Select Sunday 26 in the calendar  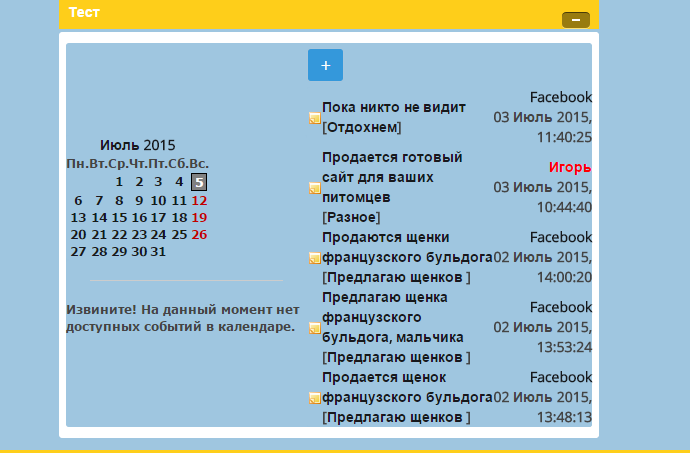point(199,235)
